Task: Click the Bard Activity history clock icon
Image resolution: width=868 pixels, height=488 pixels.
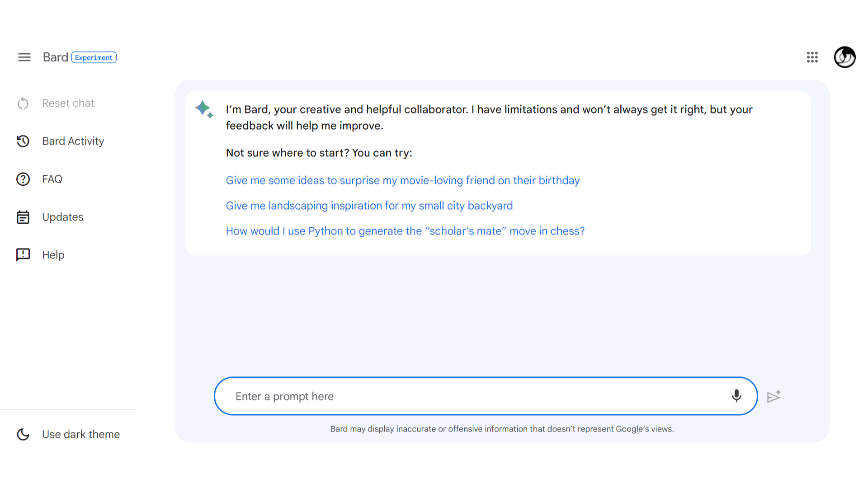Action: click(23, 141)
